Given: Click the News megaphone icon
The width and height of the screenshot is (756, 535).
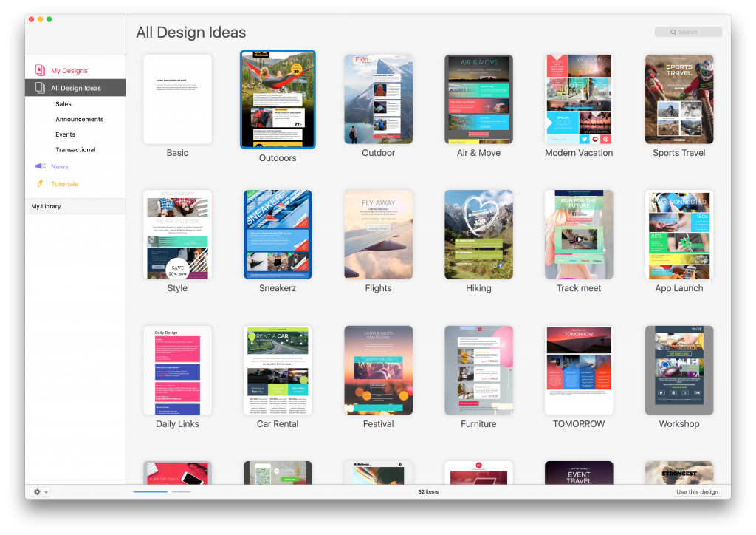Looking at the screenshot, I should point(40,166).
